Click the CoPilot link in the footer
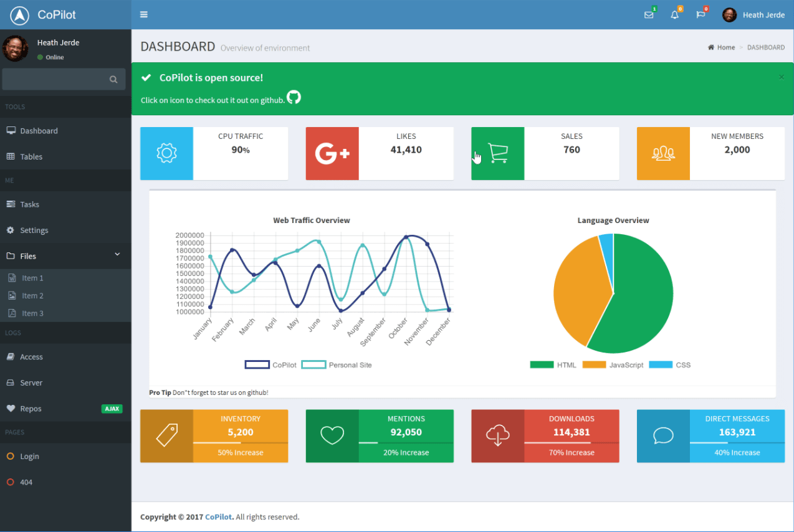This screenshot has height=532, width=794. [x=219, y=517]
